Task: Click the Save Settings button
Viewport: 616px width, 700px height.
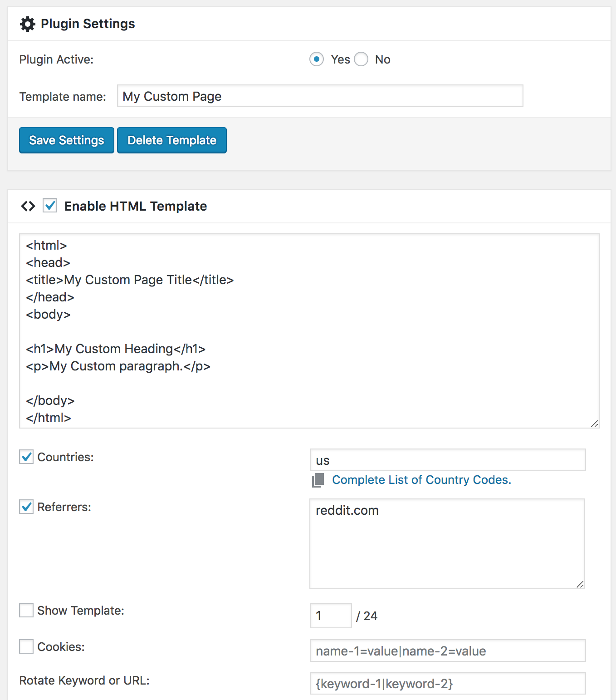Action: tap(67, 140)
